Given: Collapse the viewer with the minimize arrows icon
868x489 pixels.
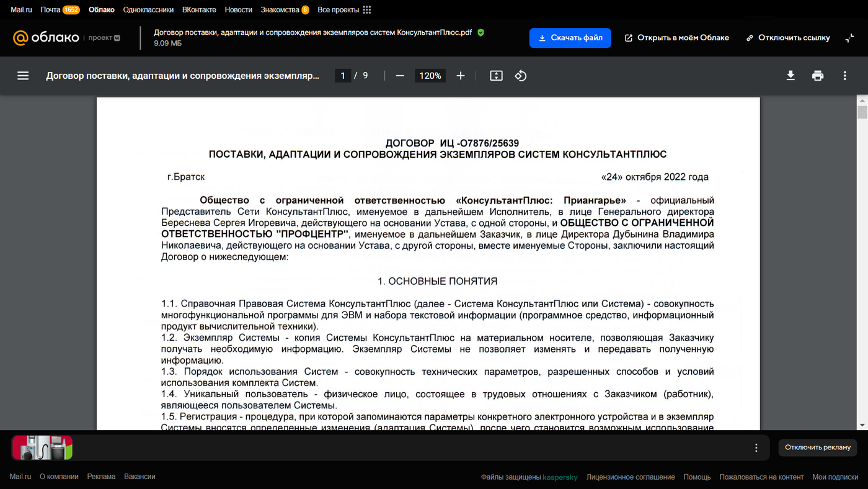Looking at the screenshot, I should click(x=849, y=38).
